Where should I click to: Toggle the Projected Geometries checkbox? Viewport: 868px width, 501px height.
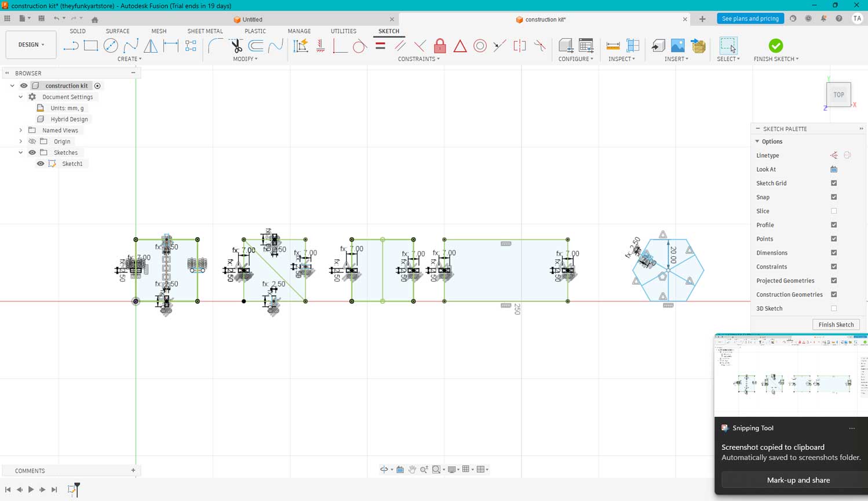coord(834,281)
